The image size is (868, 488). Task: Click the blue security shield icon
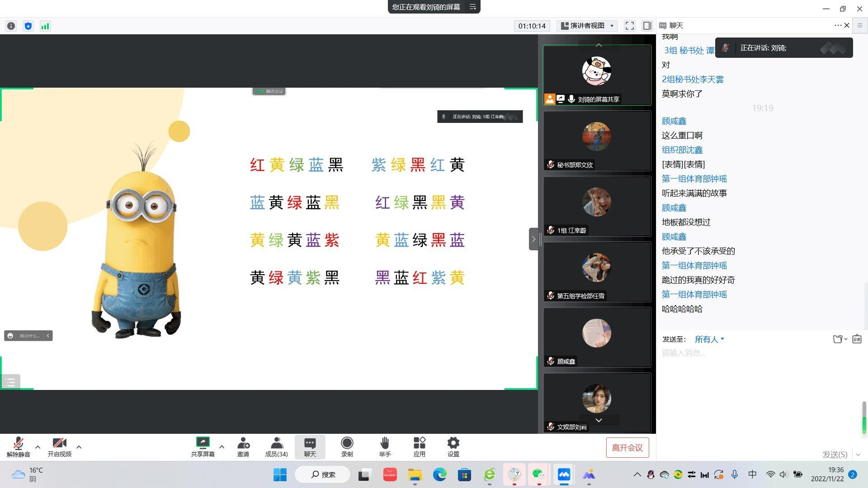[28, 26]
